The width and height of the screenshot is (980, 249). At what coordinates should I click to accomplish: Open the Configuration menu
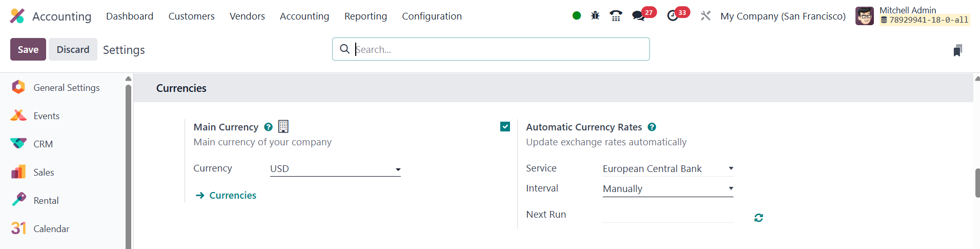click(432, 16)
